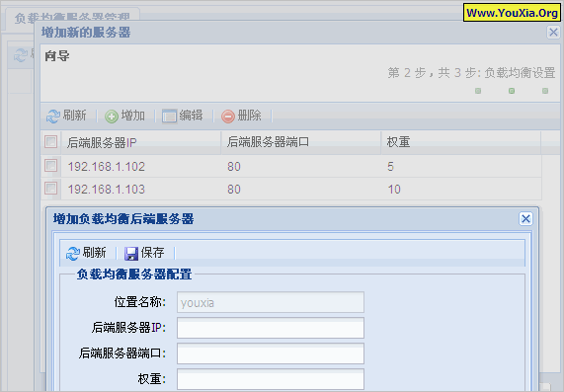Close the 增加负载均衡后端服务器 dialog
Screen dimensions: 564x392
click(x=525, y=218)
